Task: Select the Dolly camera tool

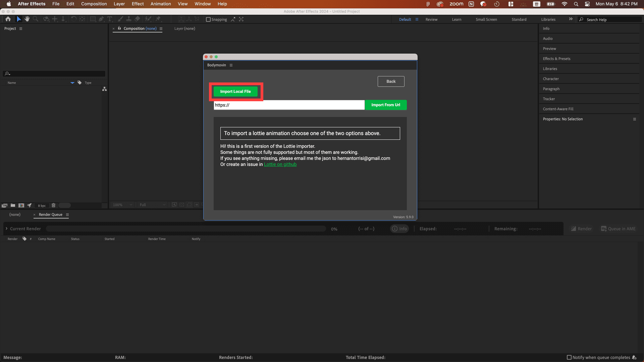Action: (63, 19)
